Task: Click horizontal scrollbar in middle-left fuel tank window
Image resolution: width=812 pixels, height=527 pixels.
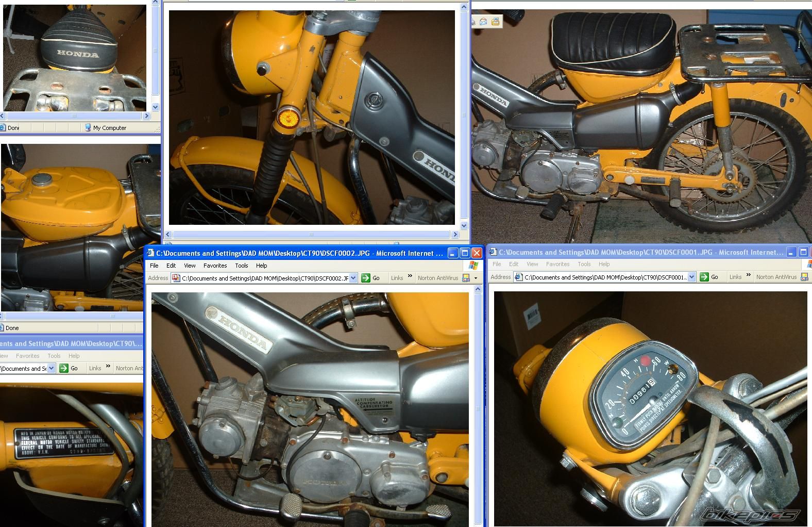Action: coord(72,315)
